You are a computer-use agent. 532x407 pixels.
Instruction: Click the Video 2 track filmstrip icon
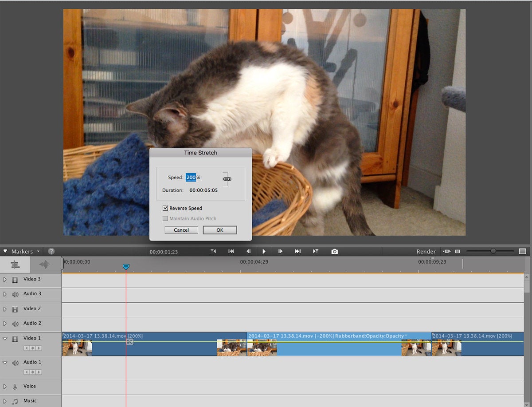coord(15,309)
